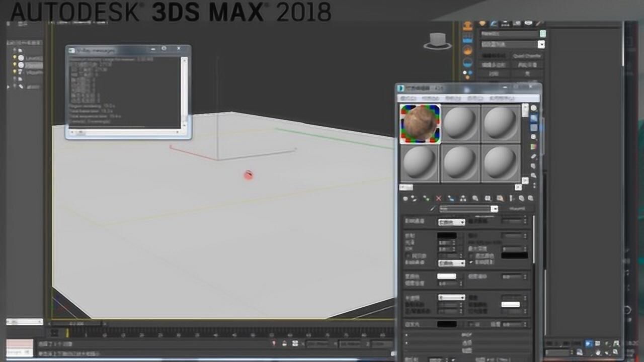Toggle sample Background icon in material editor
644x362 pixels.
coord(534,127)
